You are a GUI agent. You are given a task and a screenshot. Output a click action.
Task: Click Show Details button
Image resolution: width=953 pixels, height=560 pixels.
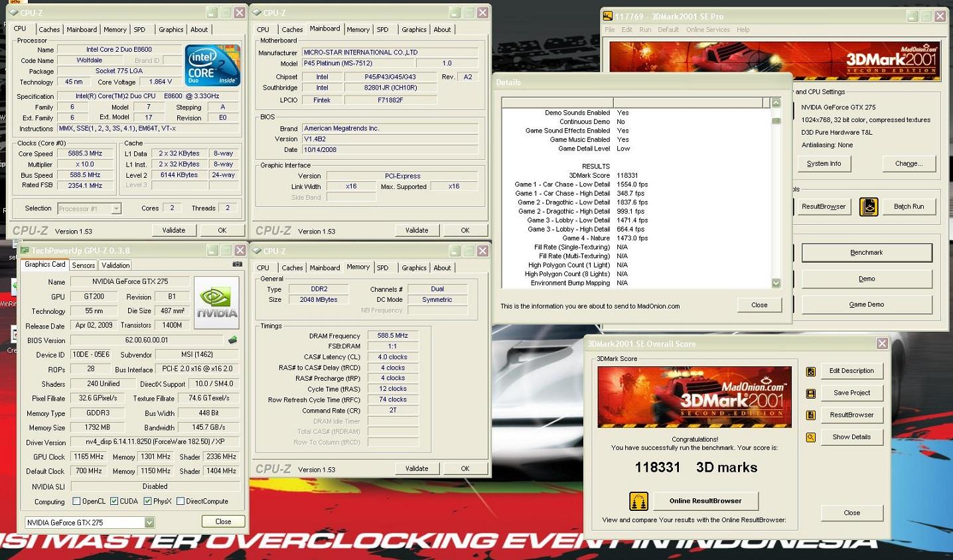(851, 437)
